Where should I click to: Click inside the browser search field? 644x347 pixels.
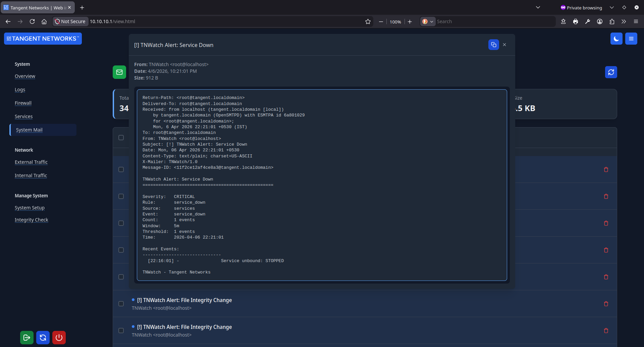[x=486, y=21]
